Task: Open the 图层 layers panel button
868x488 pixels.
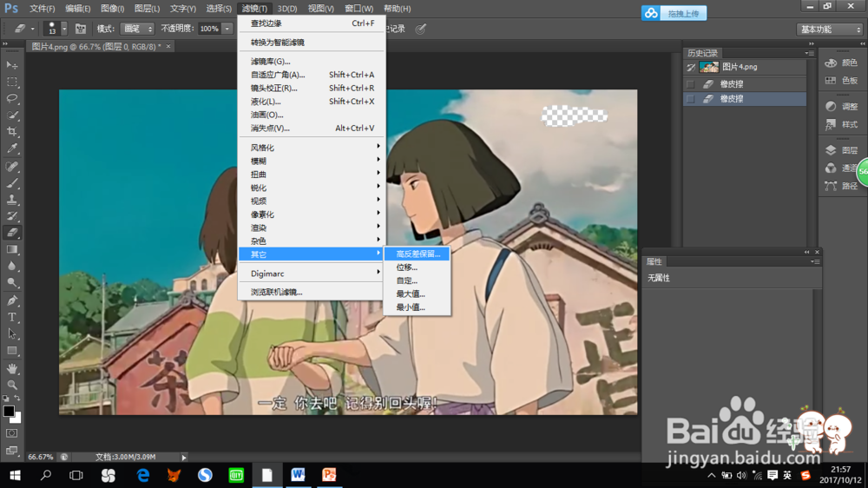Action: [841, 150]
